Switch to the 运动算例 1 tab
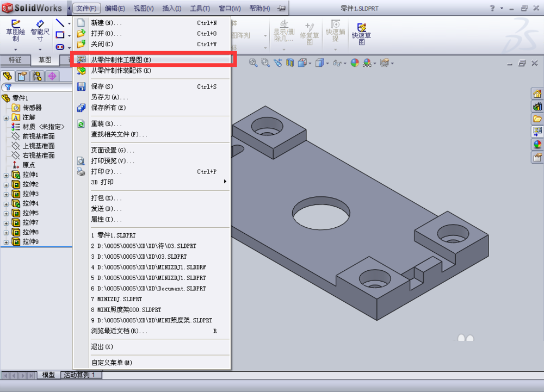544x392 pixels. pyautogui.click(x=81, y=375)
